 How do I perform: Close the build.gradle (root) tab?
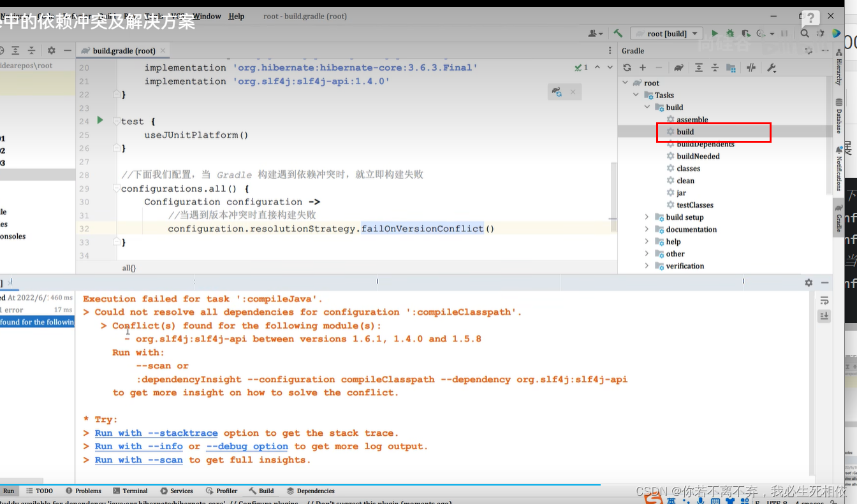tap(163, 51)
